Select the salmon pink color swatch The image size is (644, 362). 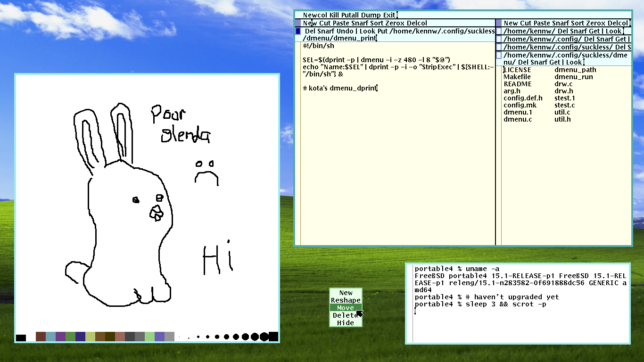coord(120,337)
